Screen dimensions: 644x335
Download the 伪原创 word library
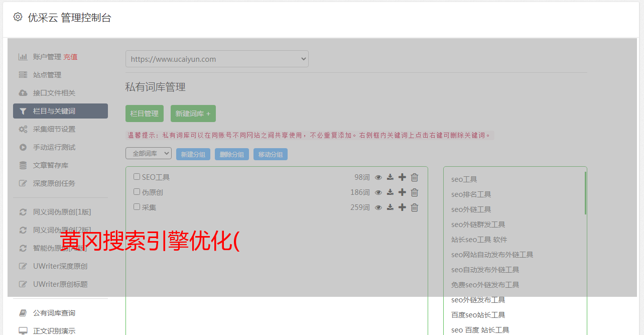click(x=390, y=192)
